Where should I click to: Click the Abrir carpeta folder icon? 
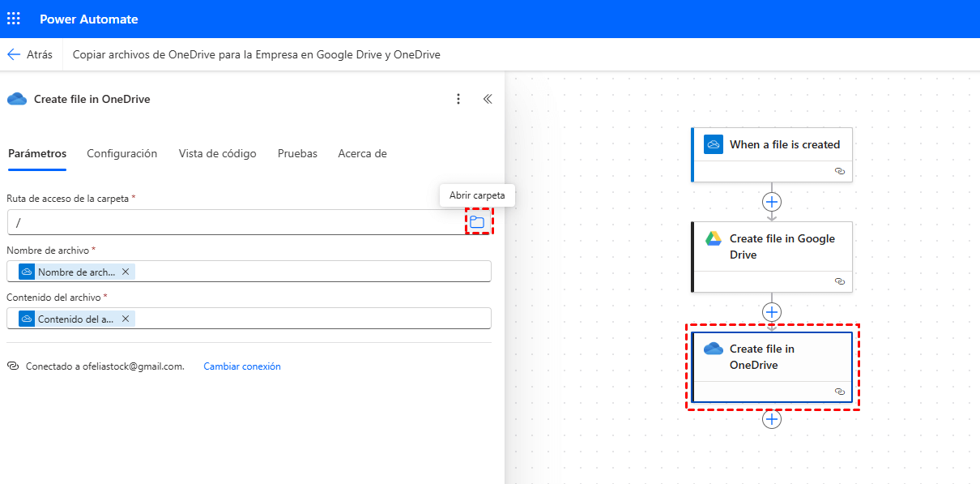coord(477,222)
